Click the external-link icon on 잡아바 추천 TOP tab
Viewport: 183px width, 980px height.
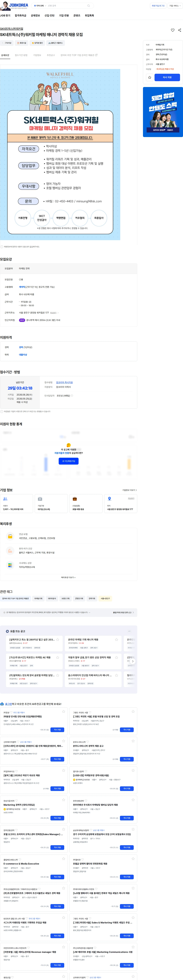tap(96, 55)
